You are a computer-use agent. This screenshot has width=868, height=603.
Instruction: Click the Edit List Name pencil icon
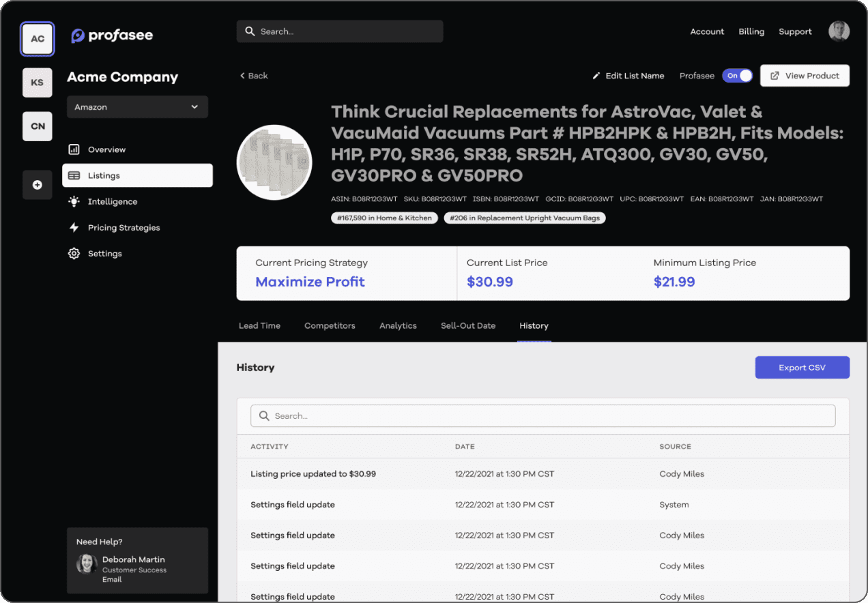tap(596, 76)
